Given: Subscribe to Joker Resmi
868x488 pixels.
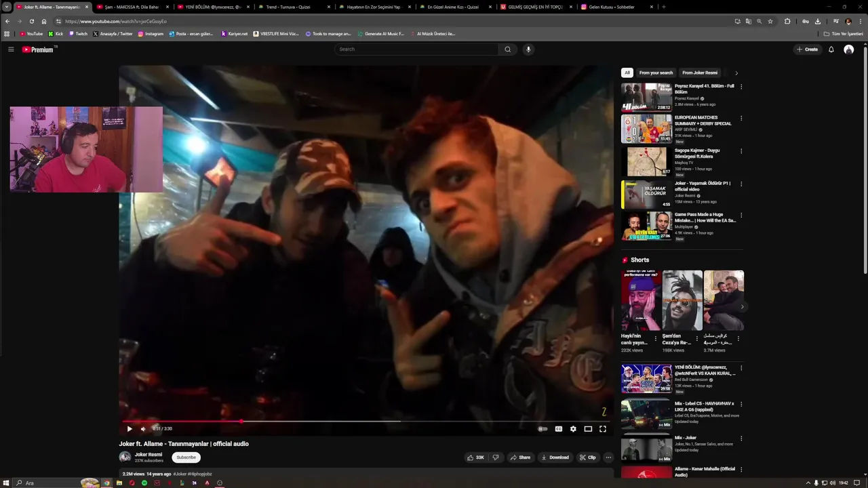Looking at the screenshot, I should point(186,457).
